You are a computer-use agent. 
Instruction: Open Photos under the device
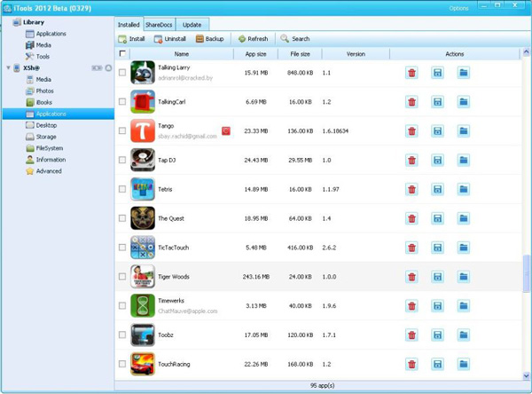point(40,91)
